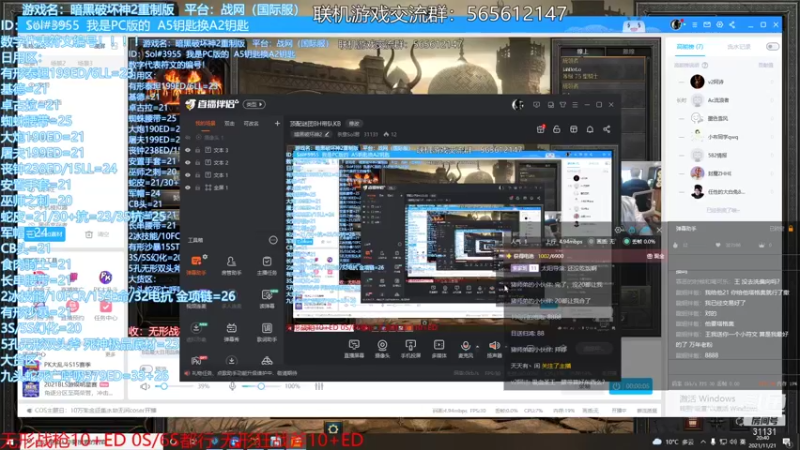
Task: Open the 歌词助手 tool
Action: click(267, 332)
